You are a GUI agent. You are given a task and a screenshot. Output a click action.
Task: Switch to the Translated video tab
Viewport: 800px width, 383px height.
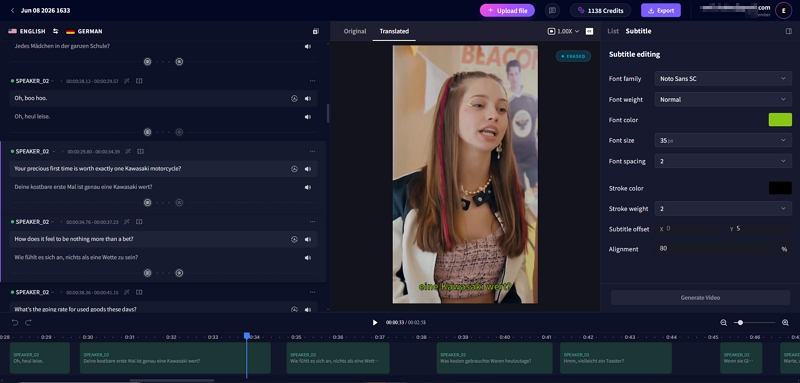394,31
